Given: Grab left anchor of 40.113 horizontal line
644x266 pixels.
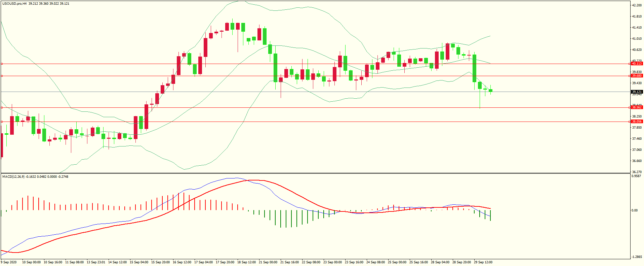Looking at the screenshot, I should [x=2, y=64].
